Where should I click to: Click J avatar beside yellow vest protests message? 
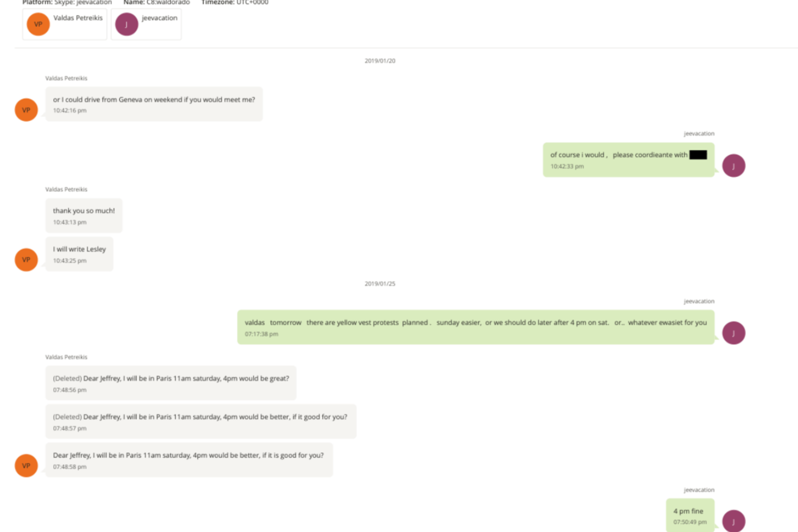734,333
